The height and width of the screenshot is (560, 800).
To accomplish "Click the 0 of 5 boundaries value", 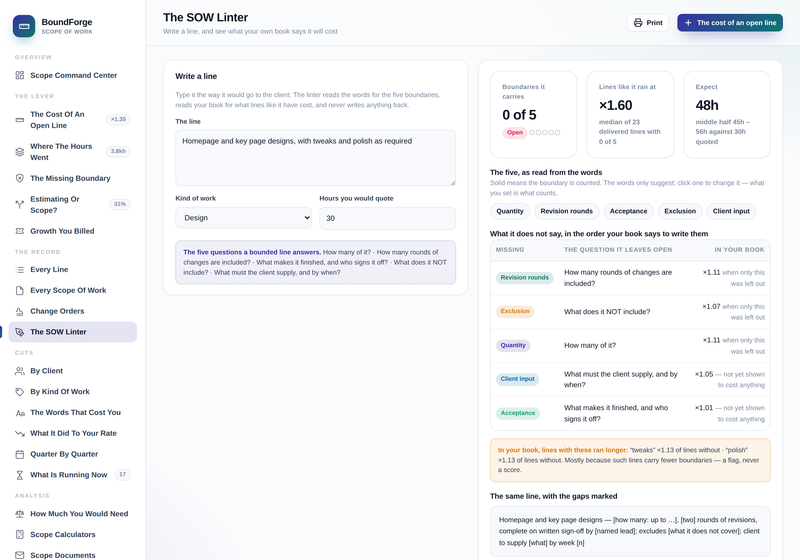I will click(x=519, y=115).
